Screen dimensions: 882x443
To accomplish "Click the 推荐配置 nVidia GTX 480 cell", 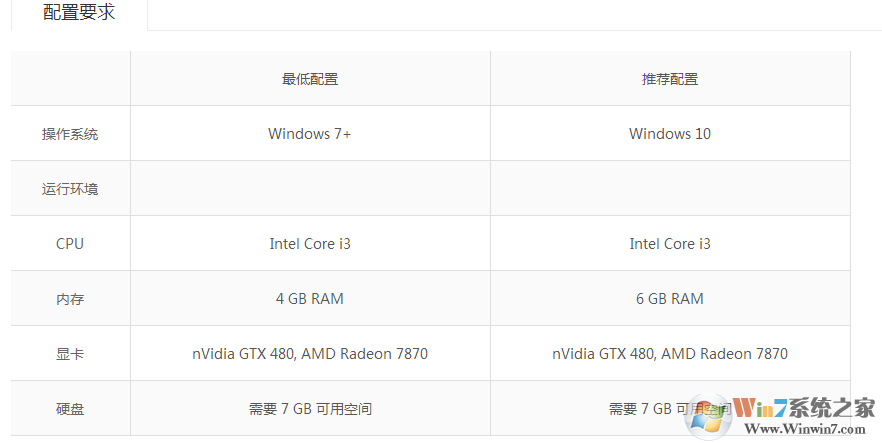I will [x=670, y=354].
